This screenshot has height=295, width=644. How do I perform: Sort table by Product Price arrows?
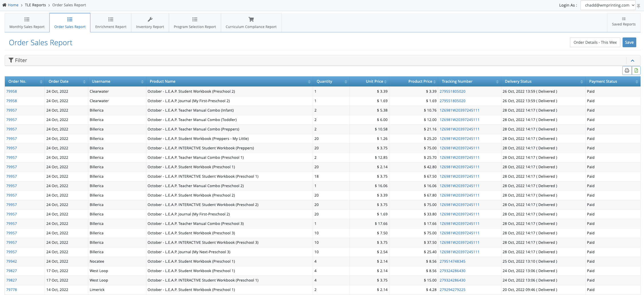coord(434,82)
